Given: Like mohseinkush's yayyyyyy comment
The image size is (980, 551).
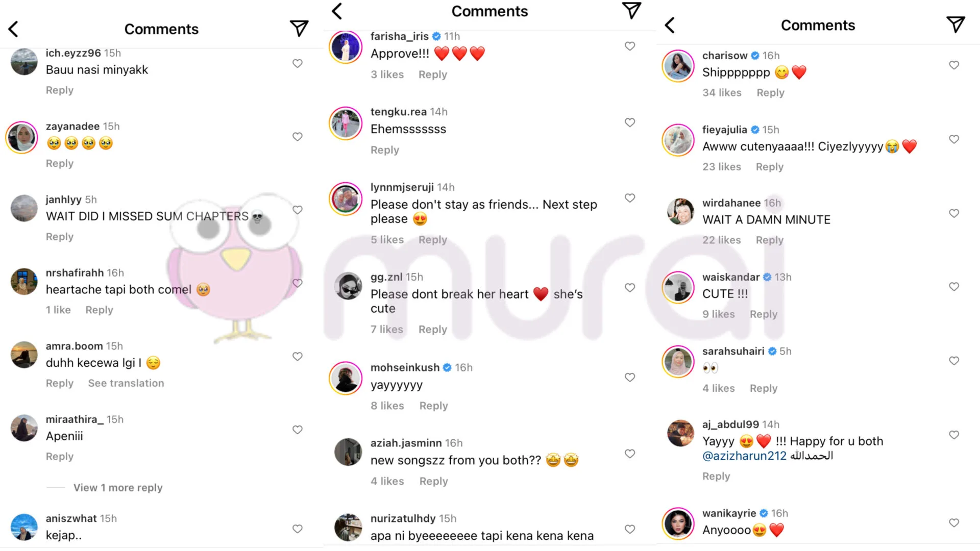Looking at the screenshot, I should [x=630, y=378].
